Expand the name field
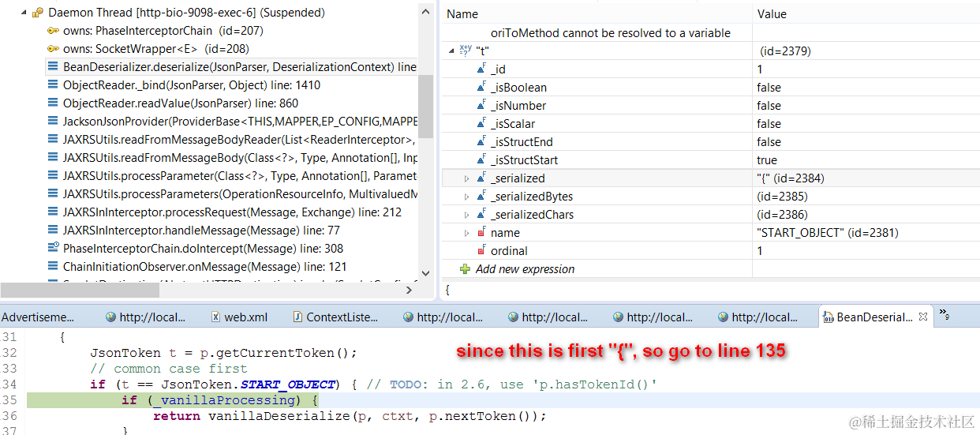Viewport: 980px width, 435px height. point(466,233)
